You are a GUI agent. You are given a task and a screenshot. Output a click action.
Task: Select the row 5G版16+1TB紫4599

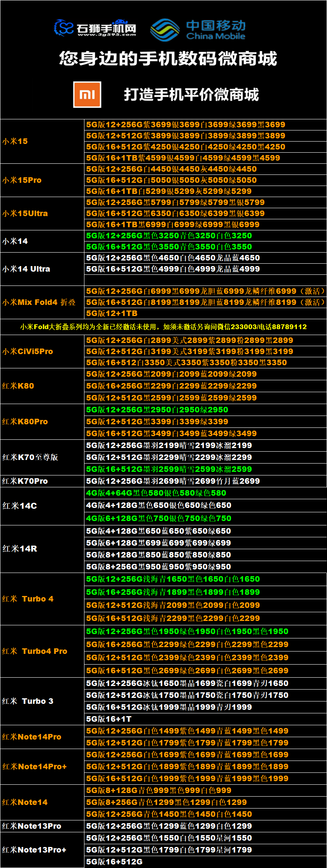(206, 158)
